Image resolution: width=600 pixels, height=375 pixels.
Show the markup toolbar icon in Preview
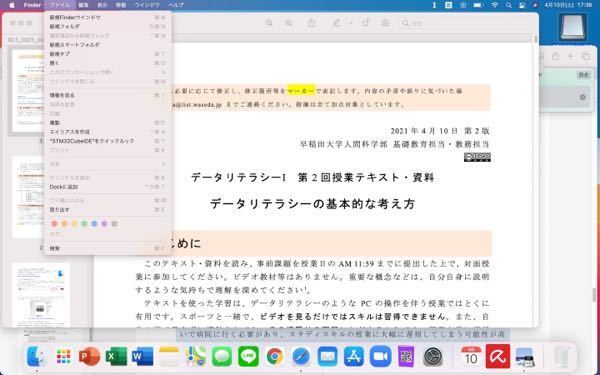click(385, 23)
